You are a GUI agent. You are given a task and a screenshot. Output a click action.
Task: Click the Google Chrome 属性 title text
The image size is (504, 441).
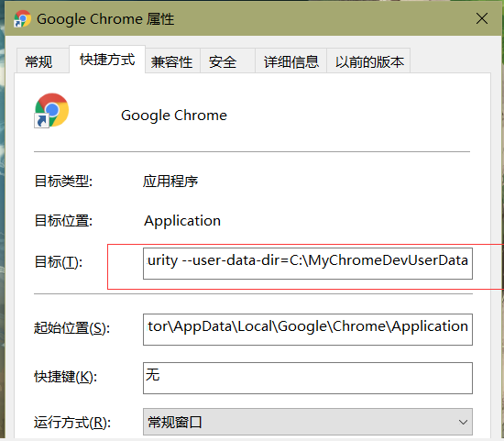coord(105,19)
